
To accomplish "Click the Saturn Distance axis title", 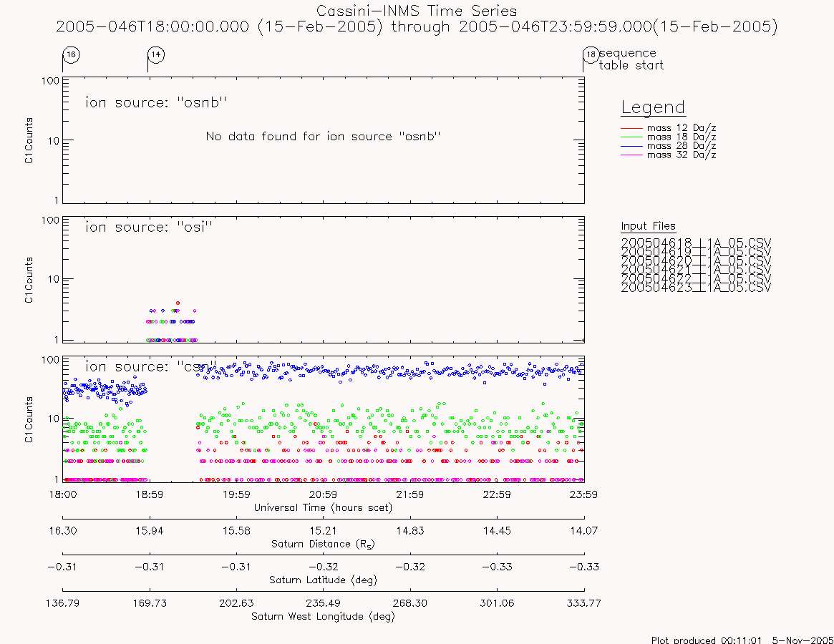I will tap(324, 544).
